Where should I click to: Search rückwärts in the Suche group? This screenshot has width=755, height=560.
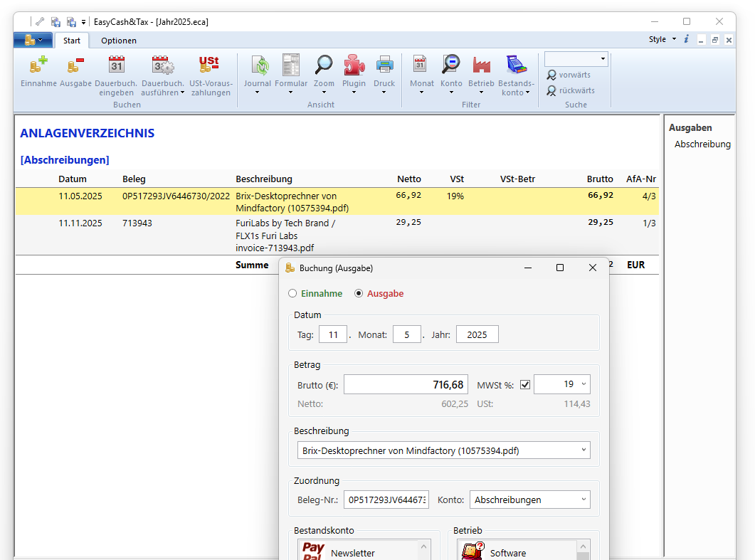tap(571, 90)
